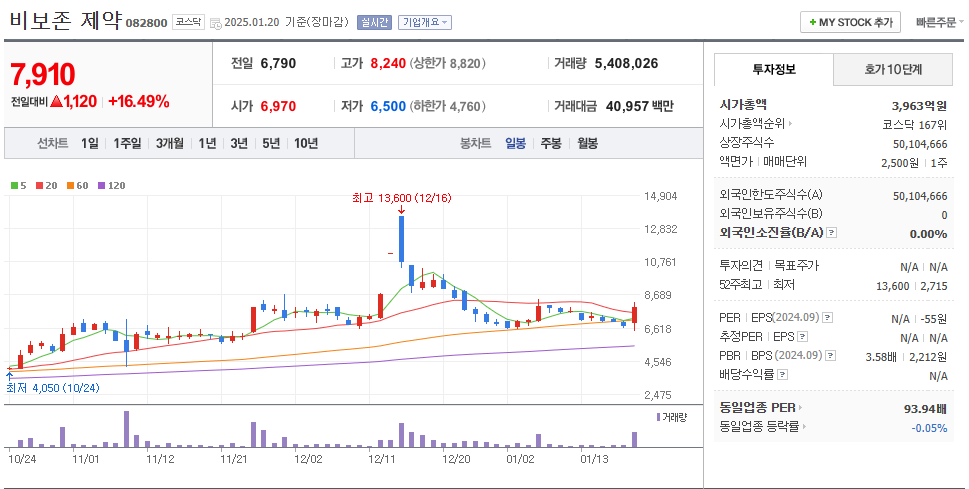Click the 최고 13,600 (12/16) chart marker
The height and width of the screenshot is (489, 969).
402,198
